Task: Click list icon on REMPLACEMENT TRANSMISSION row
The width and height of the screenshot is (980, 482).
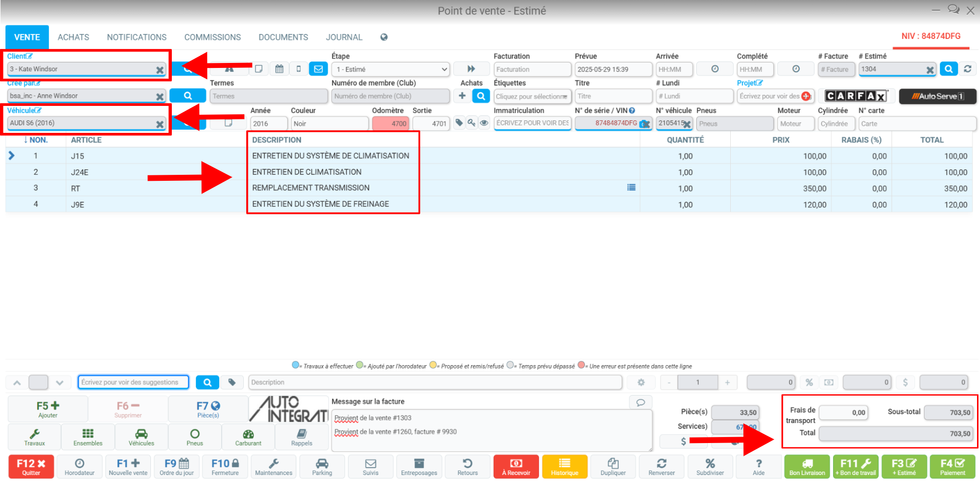Action: 631,187
